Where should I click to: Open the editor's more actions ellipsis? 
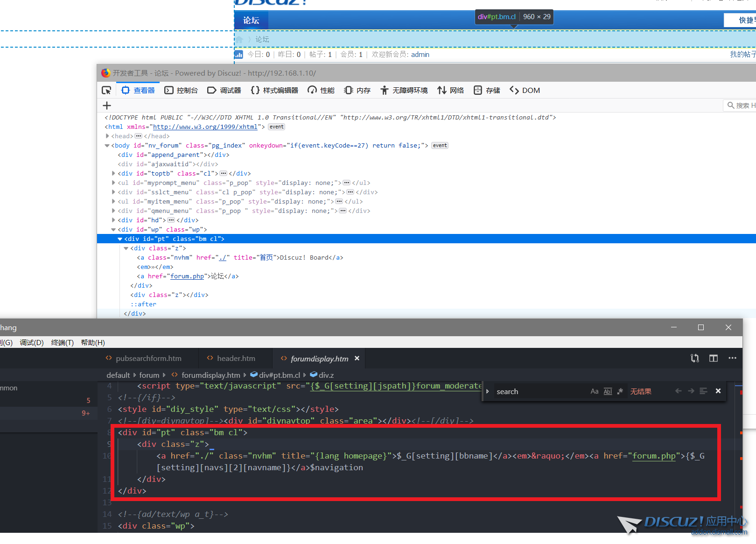[732, 358]
